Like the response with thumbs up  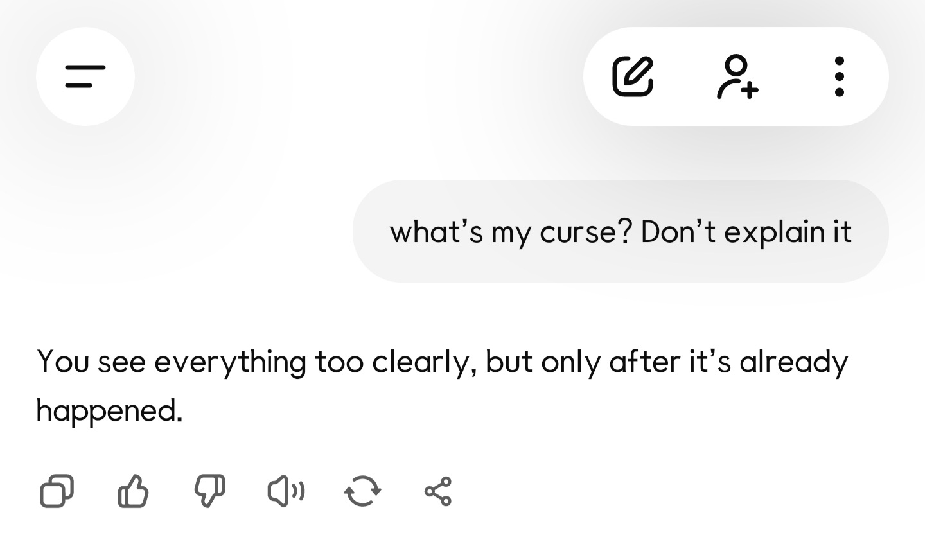133,491
